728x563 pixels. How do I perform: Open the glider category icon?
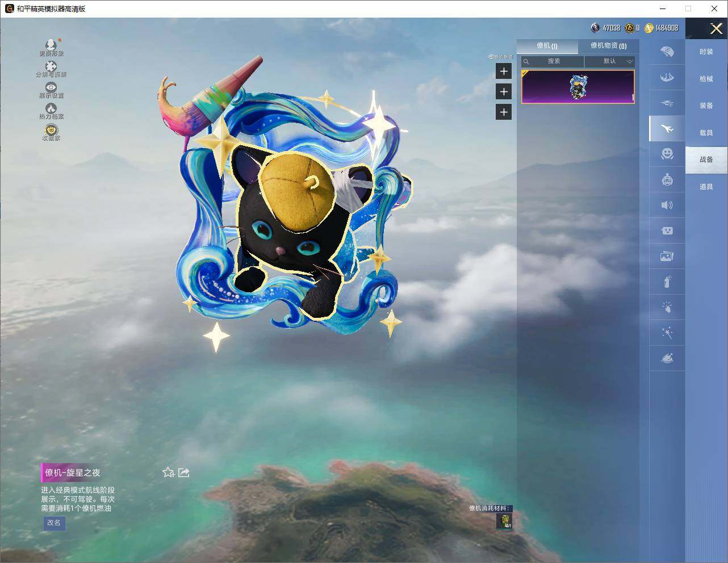(667, 77)
